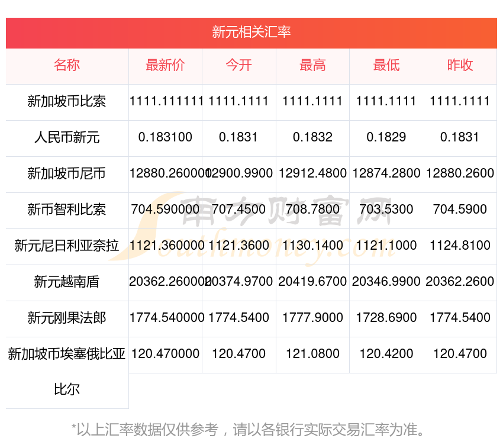503x448 pixels.
Task: Click the 昨收 column header
Action: [460, 65]
